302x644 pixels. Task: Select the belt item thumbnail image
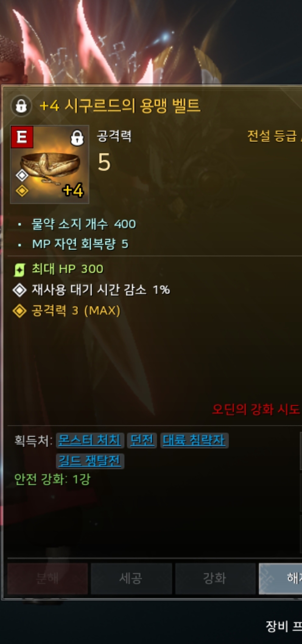[50, 164]
